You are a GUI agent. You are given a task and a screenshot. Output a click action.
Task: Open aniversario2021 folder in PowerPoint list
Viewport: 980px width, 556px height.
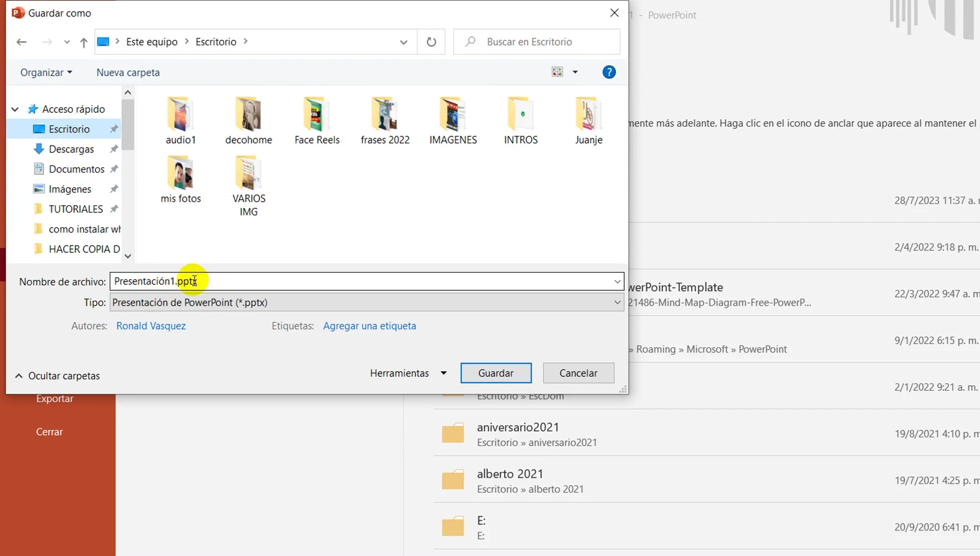(706, 434)
